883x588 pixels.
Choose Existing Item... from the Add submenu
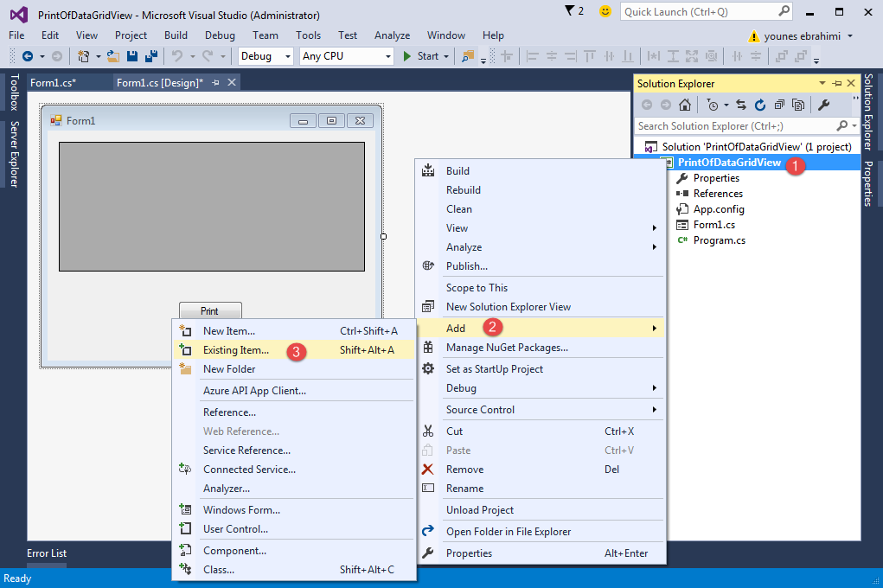tap(236, 350)
